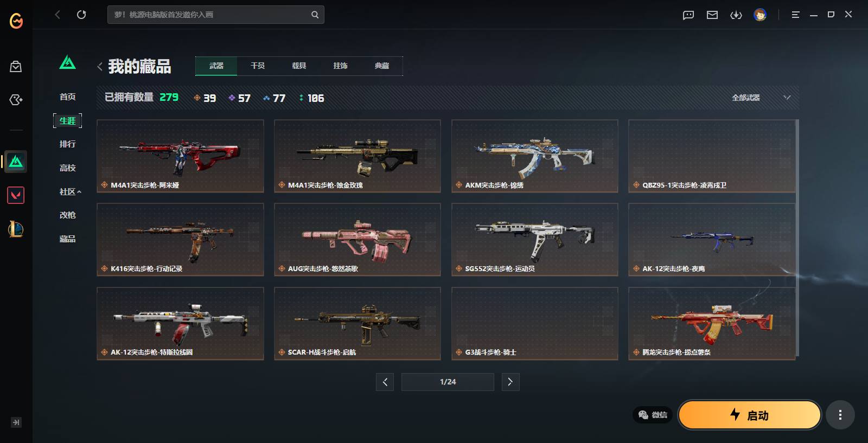Screen dimensions: 868x443
Task: Click the search input field
Action: coord(216,15)
